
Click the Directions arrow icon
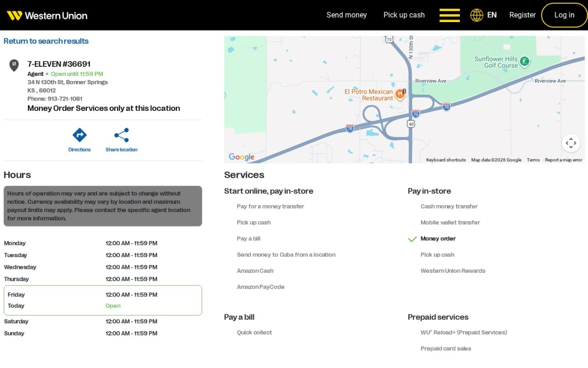pyautogui.click(x=79, y=135)
